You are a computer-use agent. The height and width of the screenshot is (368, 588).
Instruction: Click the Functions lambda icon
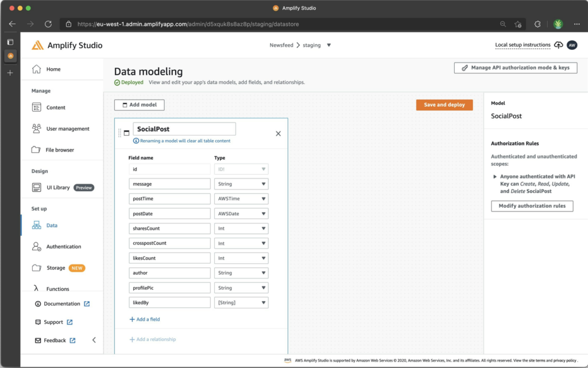point(36,288)
